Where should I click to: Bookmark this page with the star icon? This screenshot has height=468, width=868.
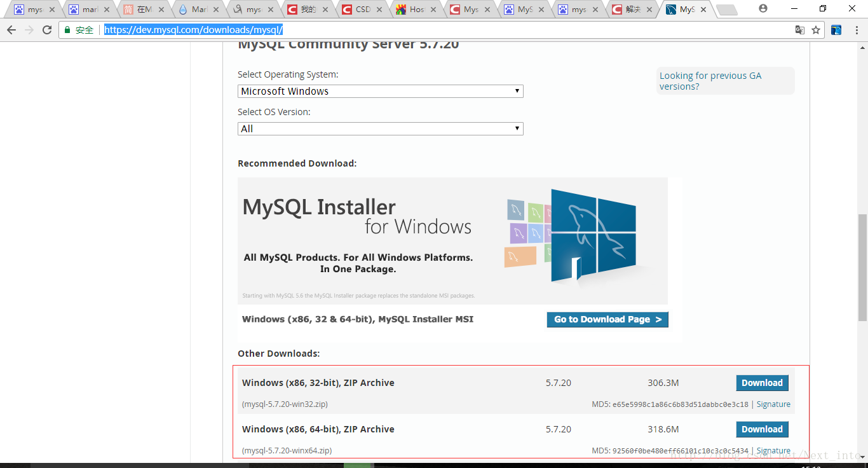tap(816, 30)
